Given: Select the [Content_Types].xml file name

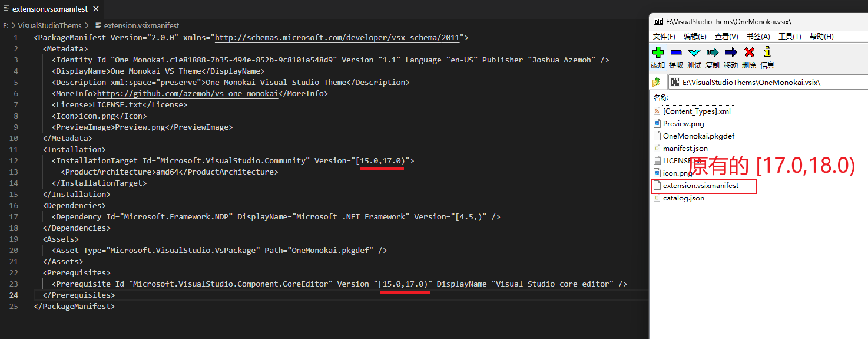Looking at the screenshot, I should (x=697, y=111).
